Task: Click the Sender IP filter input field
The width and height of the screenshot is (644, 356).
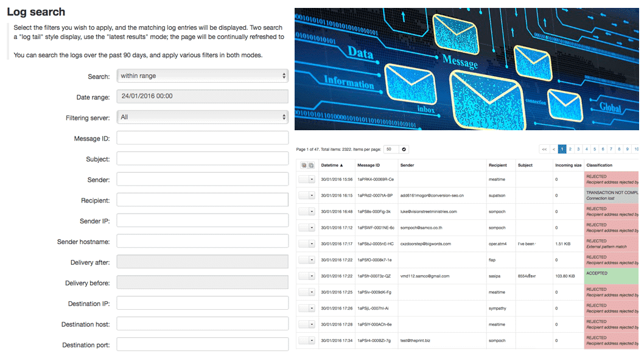Action: pos(203,220)
